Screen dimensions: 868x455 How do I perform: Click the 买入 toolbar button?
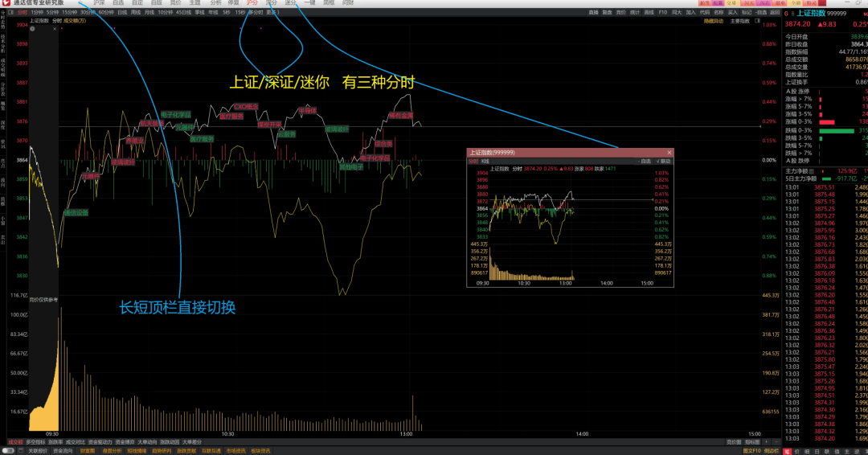point(732,12)
